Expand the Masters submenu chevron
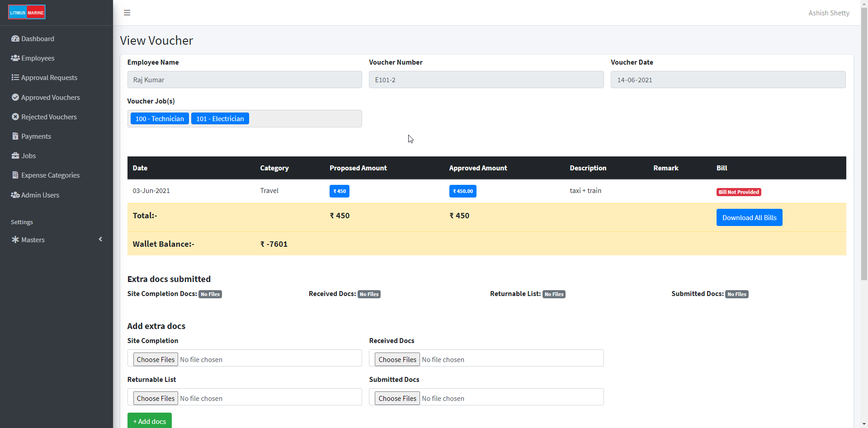This screenshot has height=428, width=868. 100,239
